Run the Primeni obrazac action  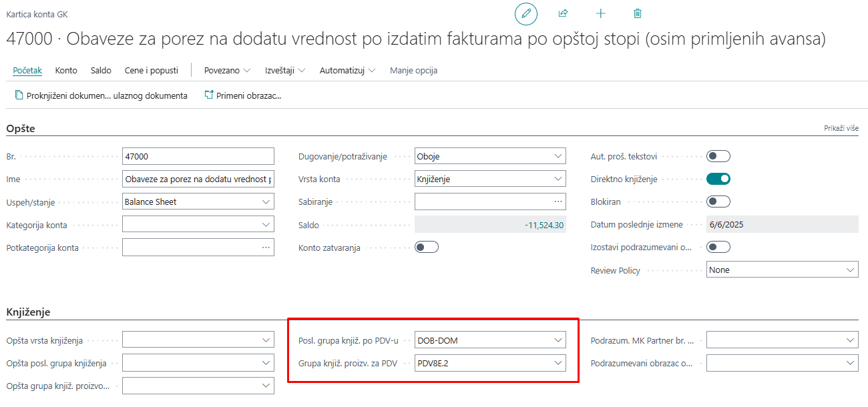click(x=245, y=95)
